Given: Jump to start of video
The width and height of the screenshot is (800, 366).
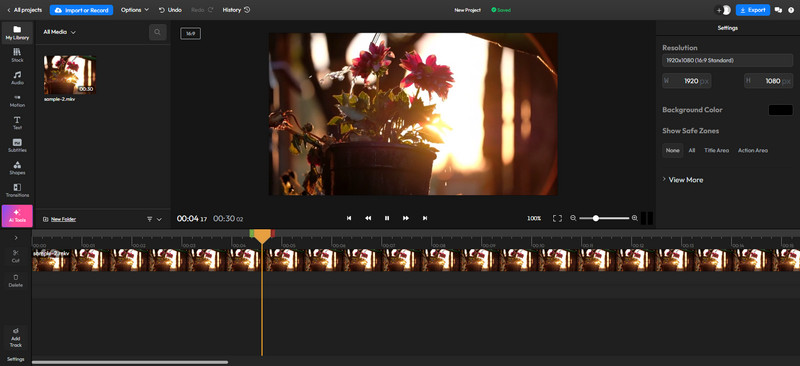Looking at the screenshot, I should point(349,218).
